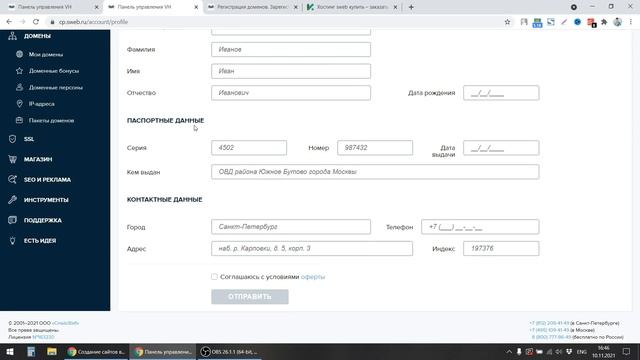Go back in browser history

tap(9, 22)
